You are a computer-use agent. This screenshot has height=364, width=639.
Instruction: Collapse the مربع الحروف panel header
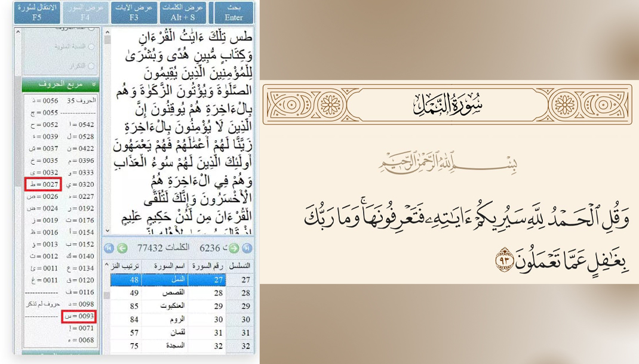pos(61,85)
